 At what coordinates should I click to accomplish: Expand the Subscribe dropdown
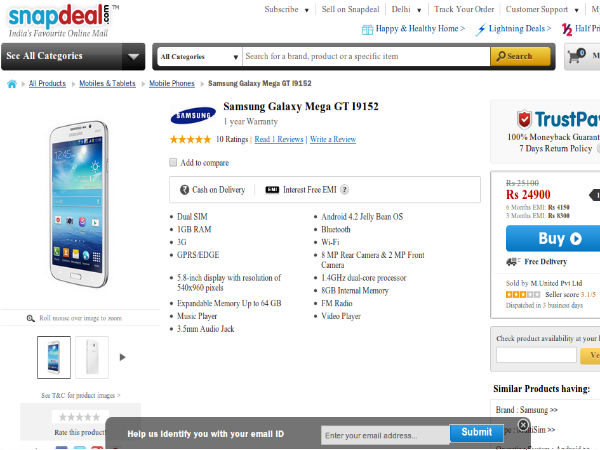286,9
